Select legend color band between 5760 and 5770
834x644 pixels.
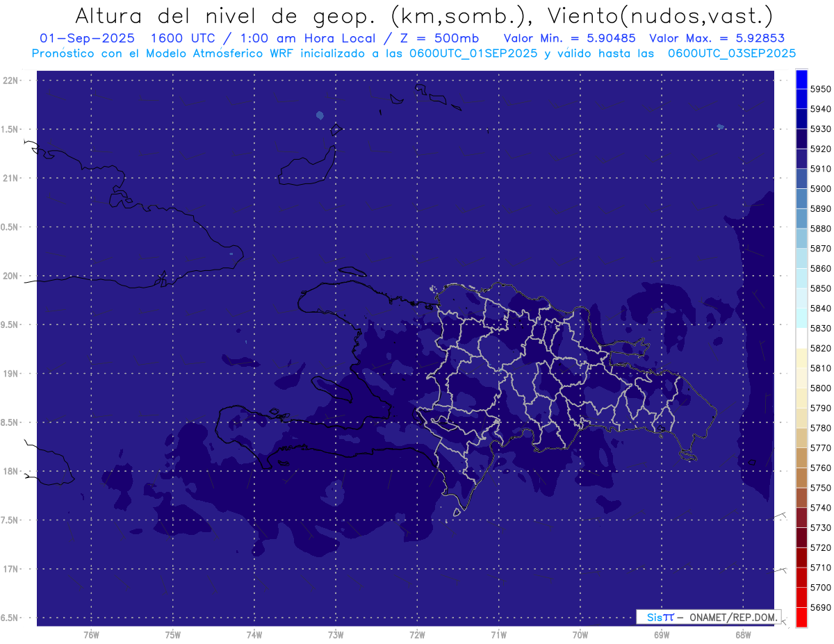pyautogui.click(x=801, y=458)
